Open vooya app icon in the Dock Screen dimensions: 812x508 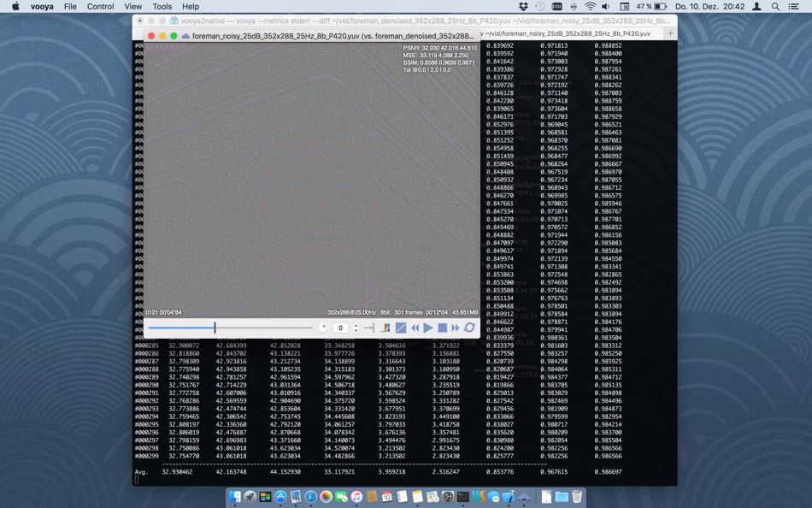point(524,497)
